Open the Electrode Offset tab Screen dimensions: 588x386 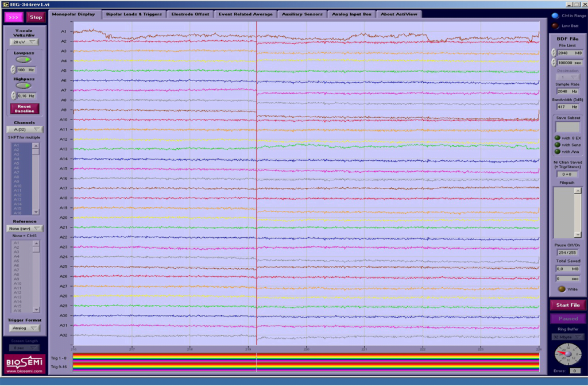point(190,14)
